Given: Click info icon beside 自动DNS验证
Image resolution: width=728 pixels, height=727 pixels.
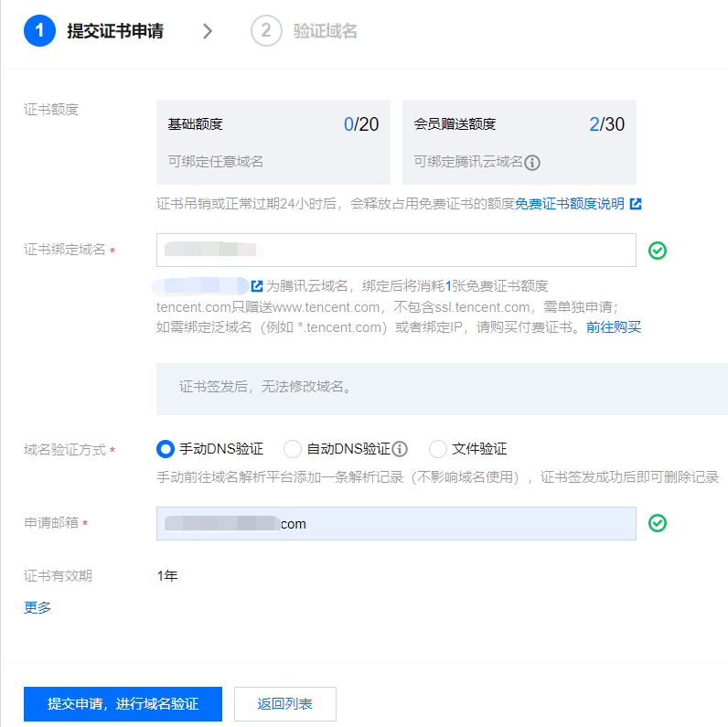Looking at the screenshot, I should (x=400, y=449).
